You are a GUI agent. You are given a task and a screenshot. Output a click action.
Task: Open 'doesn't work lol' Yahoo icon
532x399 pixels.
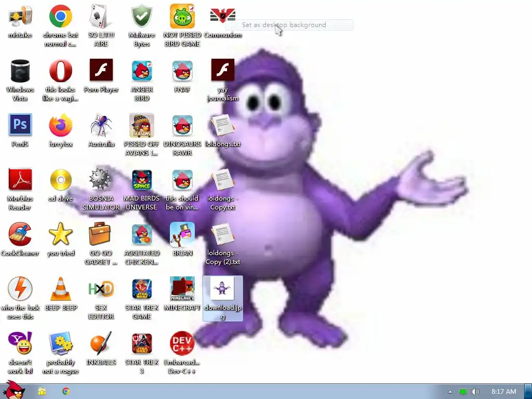[x=20, y=343]
